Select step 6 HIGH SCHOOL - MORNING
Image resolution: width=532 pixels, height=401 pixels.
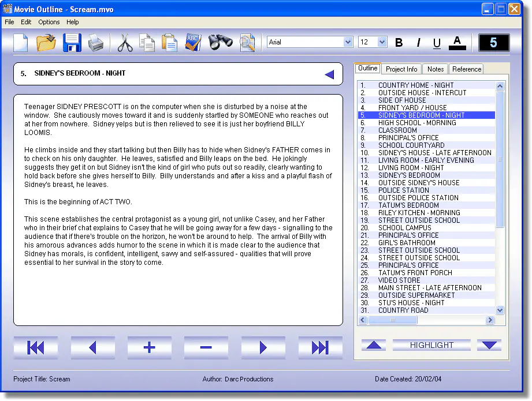(x=426, y=123)
